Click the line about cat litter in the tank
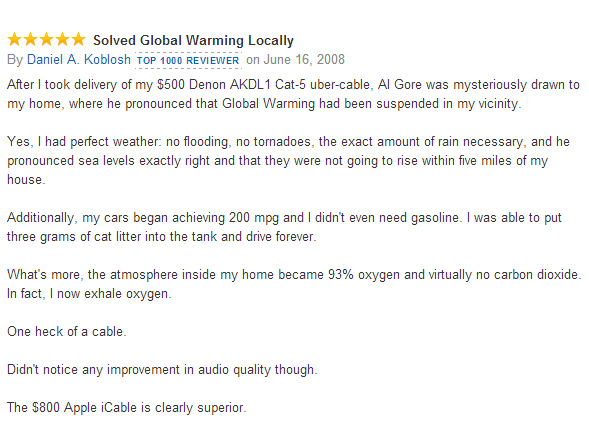 pyautogui.click(x=162, y=237)
